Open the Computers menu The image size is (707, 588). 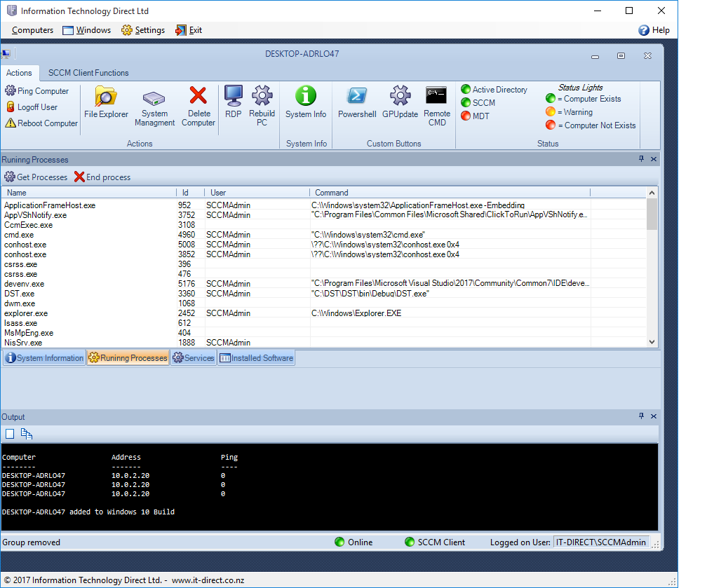pos(32,30)
